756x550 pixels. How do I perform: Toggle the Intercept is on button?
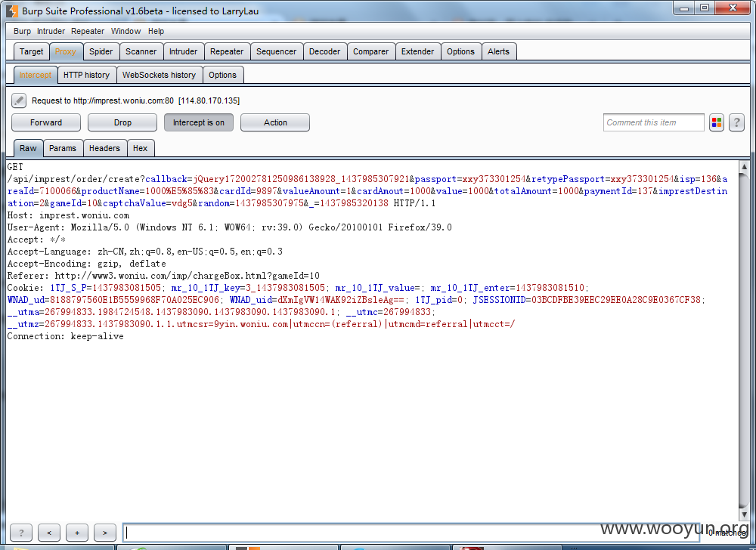(199, 122)
